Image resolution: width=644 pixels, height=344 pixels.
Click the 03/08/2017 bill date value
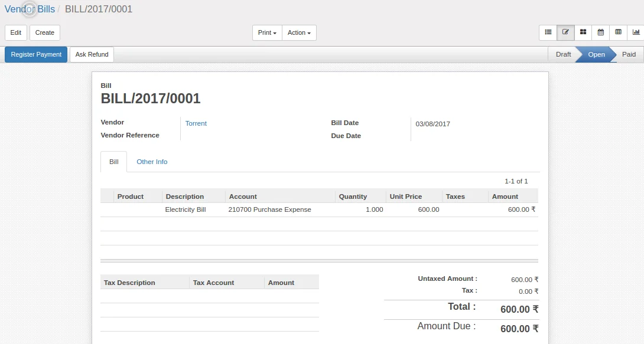point(432,124)
